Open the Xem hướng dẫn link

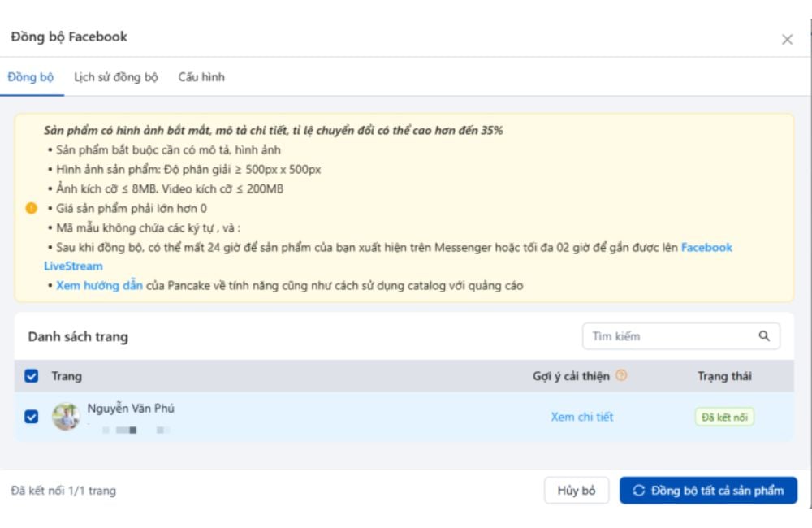click(99, 285)
